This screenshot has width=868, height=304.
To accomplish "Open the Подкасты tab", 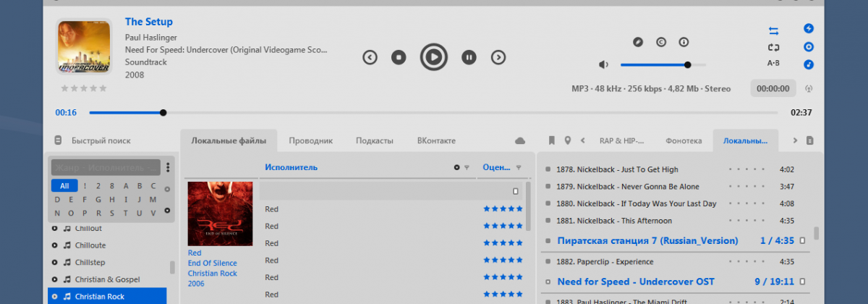I will [x=374, y=140].
